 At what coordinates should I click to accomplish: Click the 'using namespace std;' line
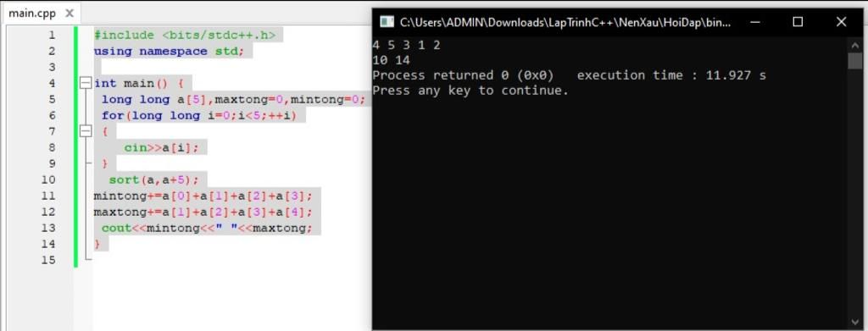click(169, 52)
